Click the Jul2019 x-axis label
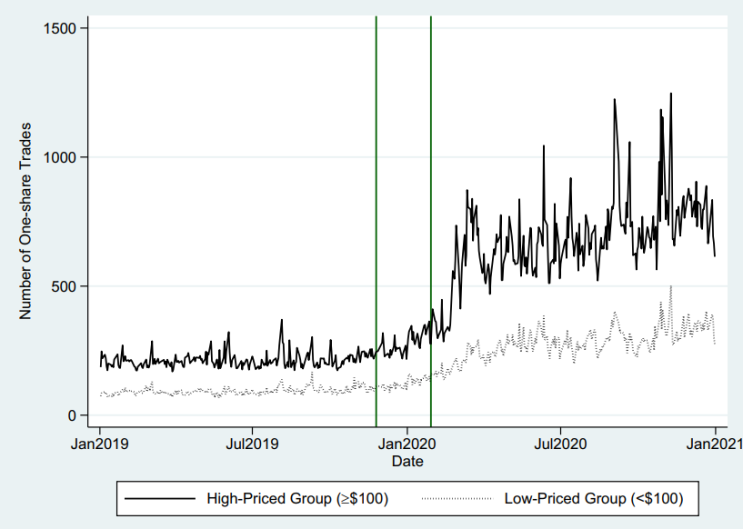This screenshot has width=743, height=529. pyautogui.click(x=253, y=444)
